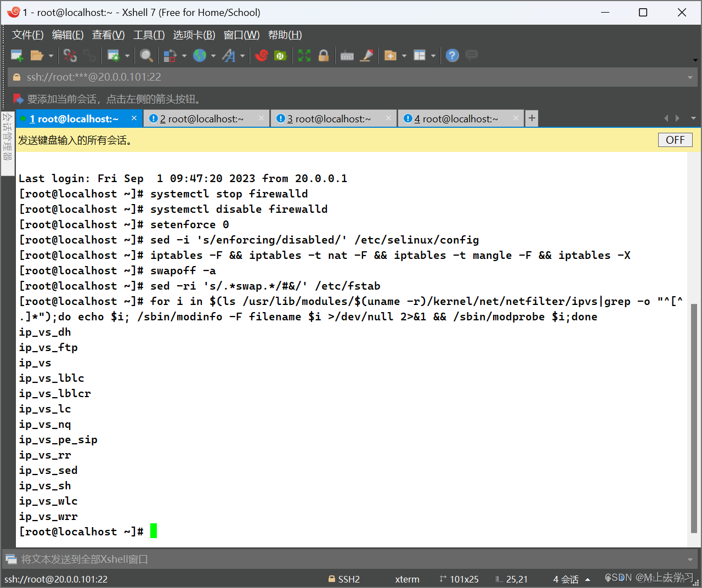Expand the file transfer folder dropdown arrow

[404, 56]
